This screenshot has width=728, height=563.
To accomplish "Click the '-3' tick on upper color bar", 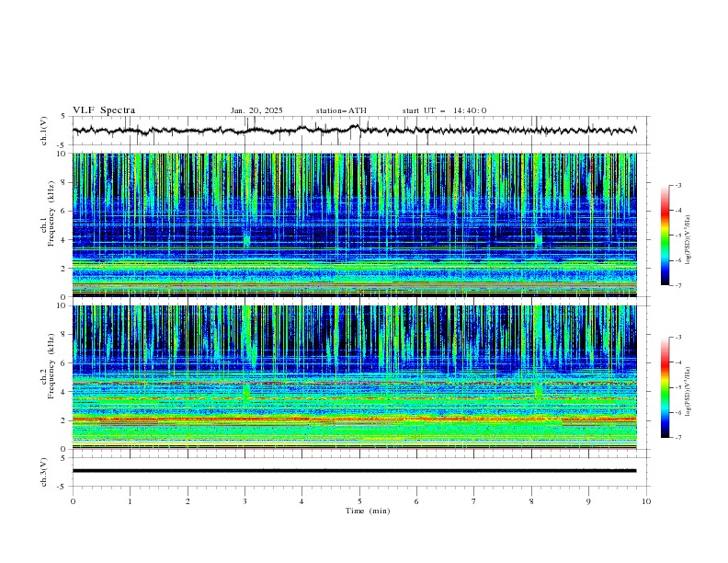I will (677, 185).
